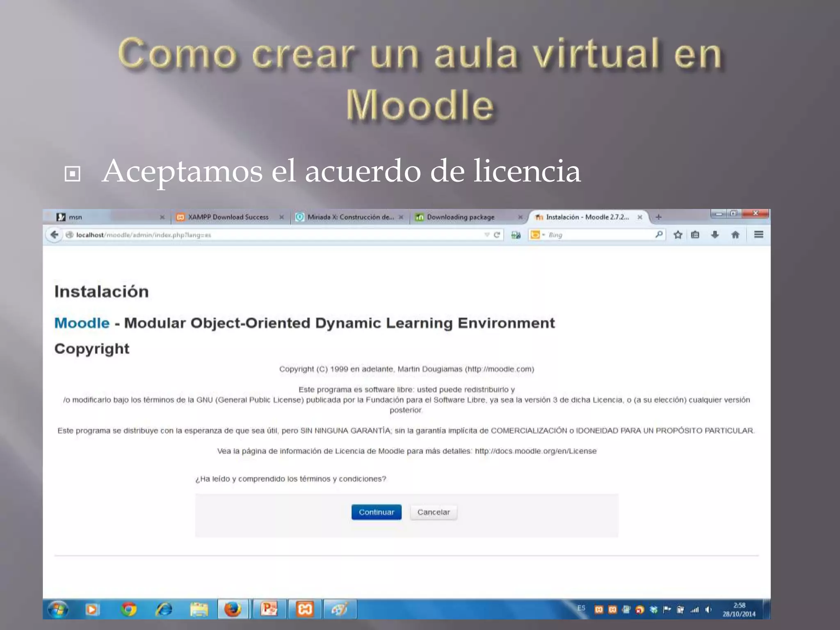Select the Instalación - Moodle 2.7.2 tab
840x630 pixels.
point(587,217)
